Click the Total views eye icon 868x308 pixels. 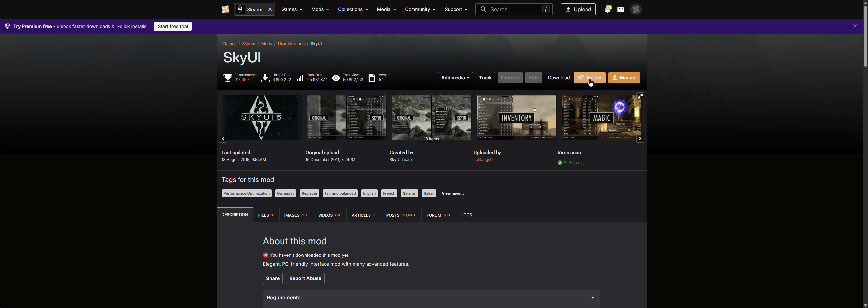[x=336, y=78]
